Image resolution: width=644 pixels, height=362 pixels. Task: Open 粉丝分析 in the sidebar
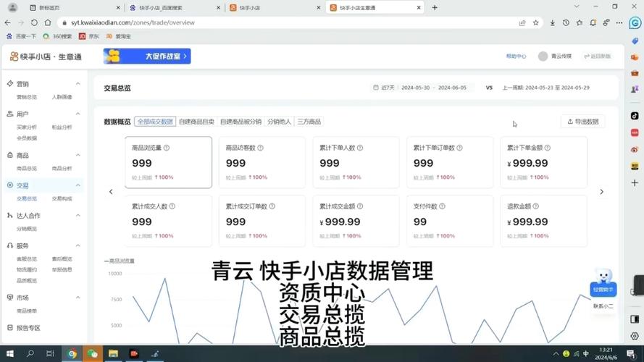tap(62, 127)
